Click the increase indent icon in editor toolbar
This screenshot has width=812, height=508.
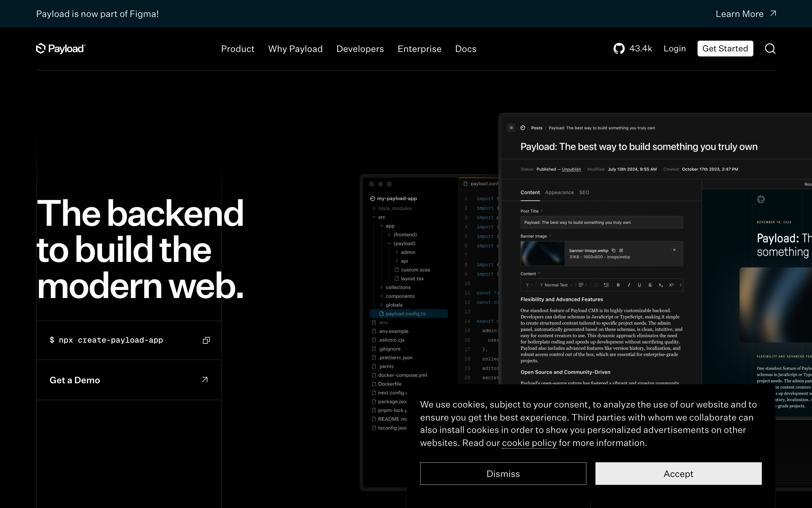pos(606,285)
